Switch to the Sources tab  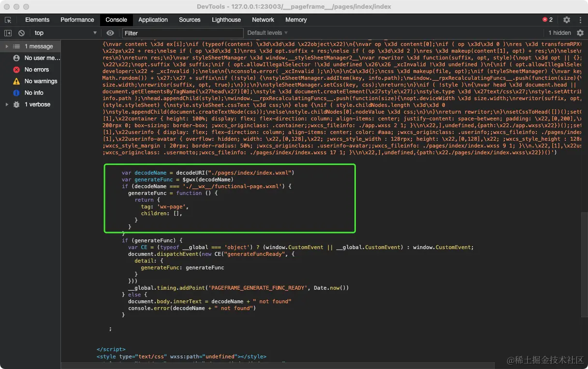(x=190, y=20)
